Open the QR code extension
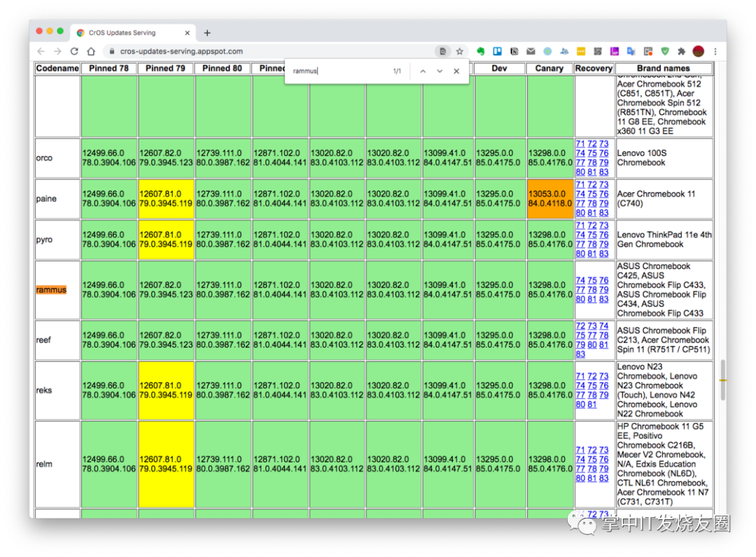The height and width of the screenshot is (557, 756). click(598, 51)
